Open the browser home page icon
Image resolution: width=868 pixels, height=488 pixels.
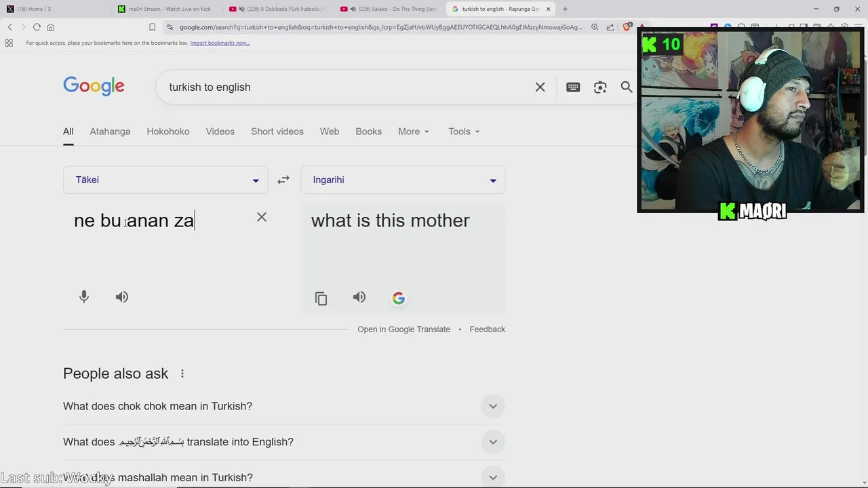click(50, 27)
